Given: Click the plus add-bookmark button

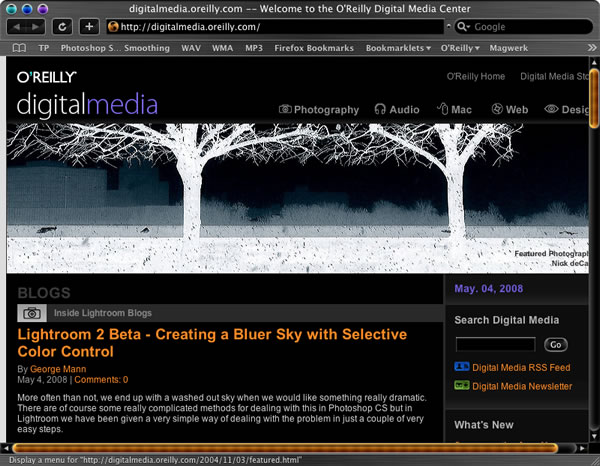Looking at the screenshot, I should (x=89, y=27).
